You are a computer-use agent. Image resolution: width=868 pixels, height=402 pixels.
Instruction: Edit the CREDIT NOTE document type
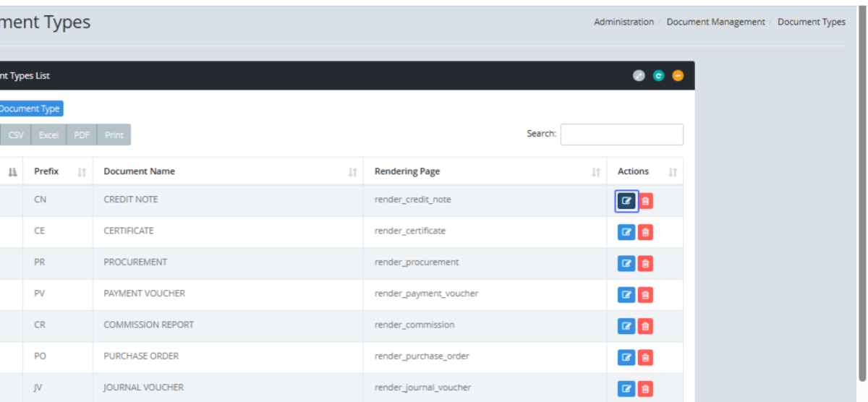tap(626, 201)
